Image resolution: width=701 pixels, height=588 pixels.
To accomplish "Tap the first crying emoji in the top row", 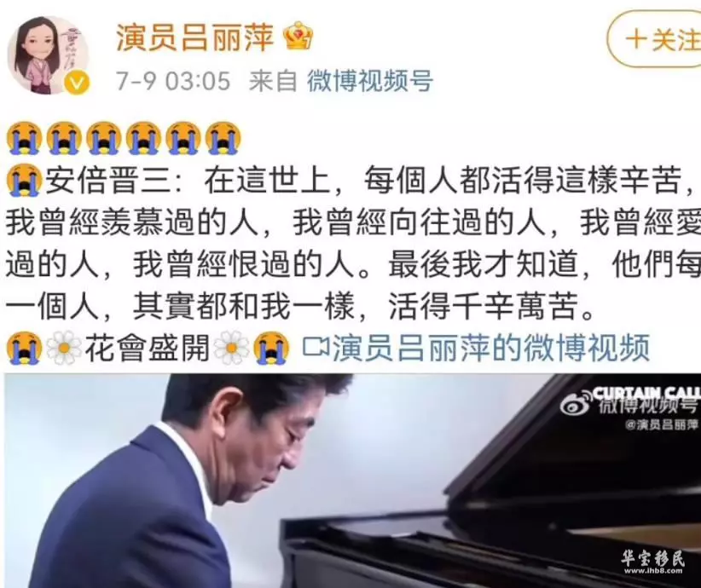I will 24,138.
